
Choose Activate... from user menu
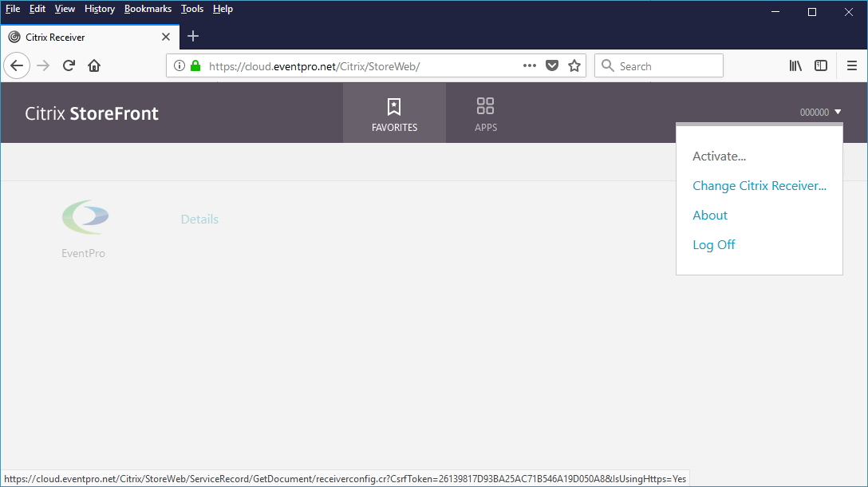[719, 156]
